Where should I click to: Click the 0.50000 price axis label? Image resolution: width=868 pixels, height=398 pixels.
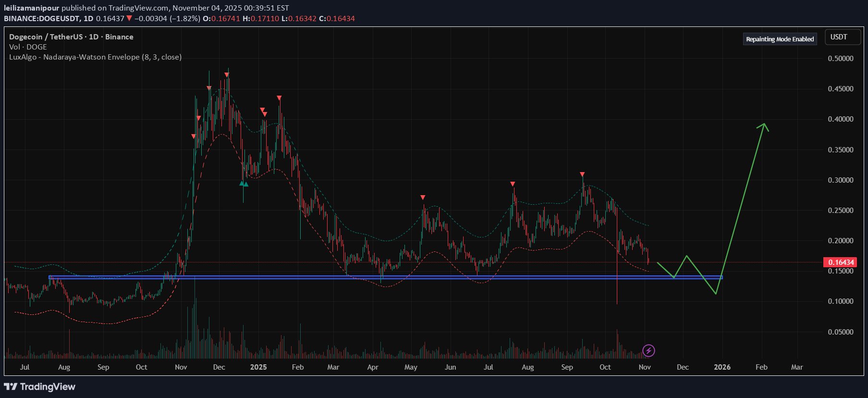point(841,59)
